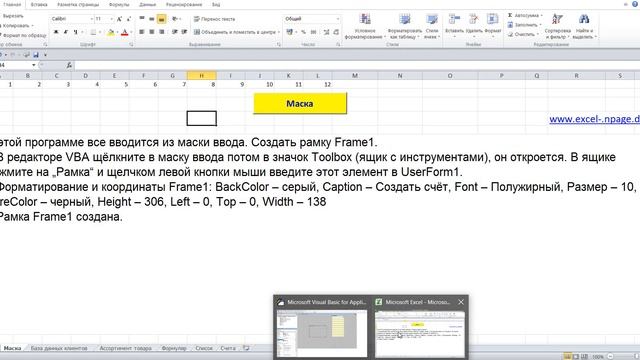640x360 pixels.
Task: Open font size 11 dropdown
Action: (111, 19)
